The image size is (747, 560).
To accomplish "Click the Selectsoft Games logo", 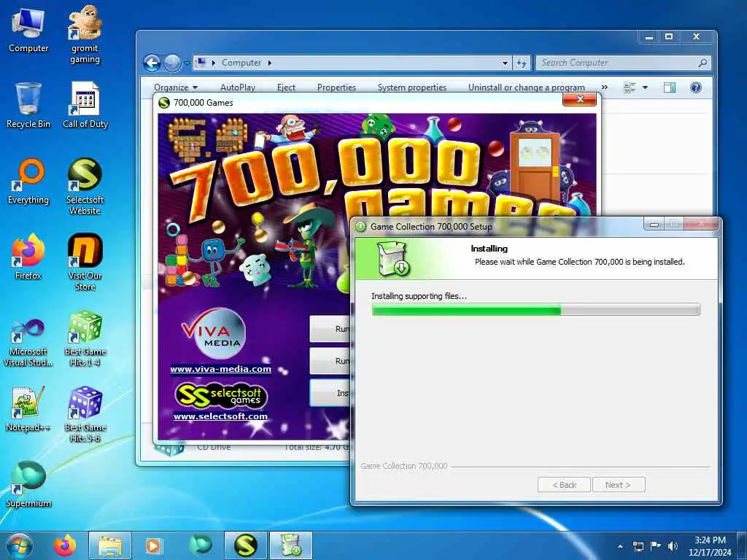I will tap(221, 395).
